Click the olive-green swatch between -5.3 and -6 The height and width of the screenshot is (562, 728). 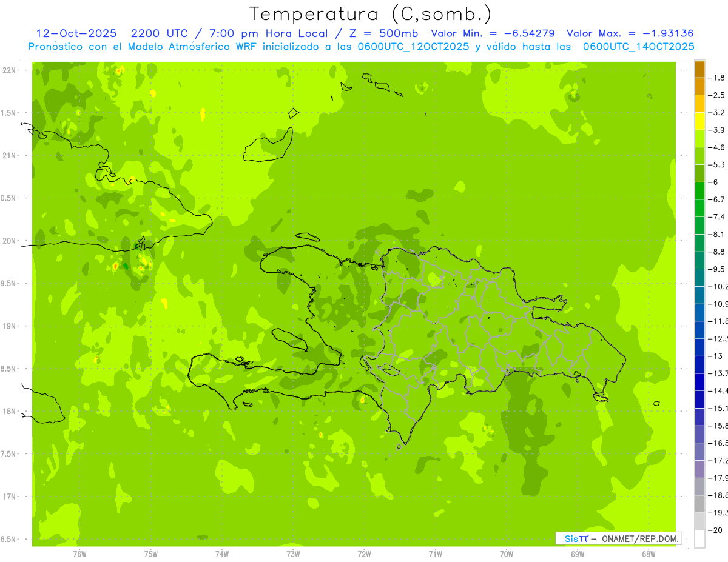(x=699, y=173)
